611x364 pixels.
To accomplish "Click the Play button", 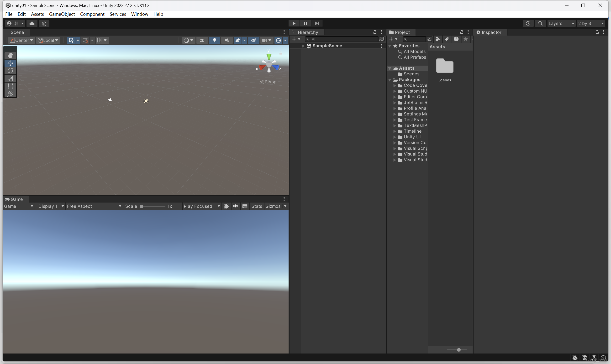I will click(294, 23).
